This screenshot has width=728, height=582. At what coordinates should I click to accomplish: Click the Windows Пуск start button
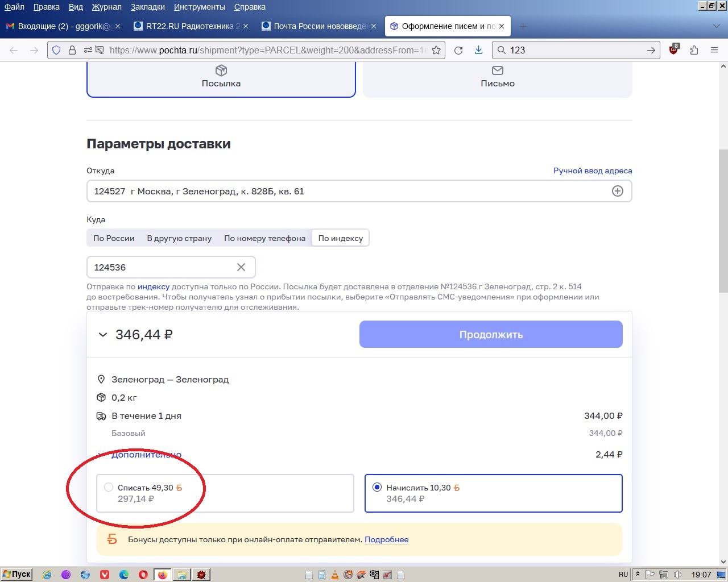[16, 574]
